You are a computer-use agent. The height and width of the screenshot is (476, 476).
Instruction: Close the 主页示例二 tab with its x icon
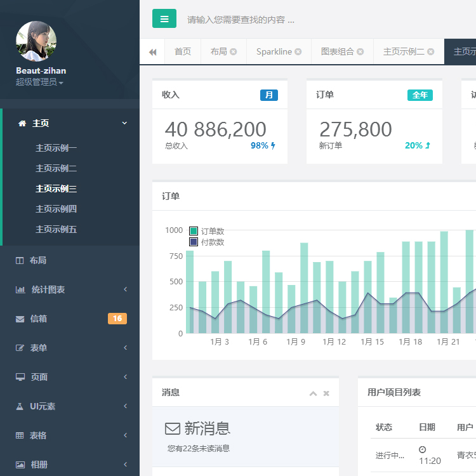pos(430,51)
